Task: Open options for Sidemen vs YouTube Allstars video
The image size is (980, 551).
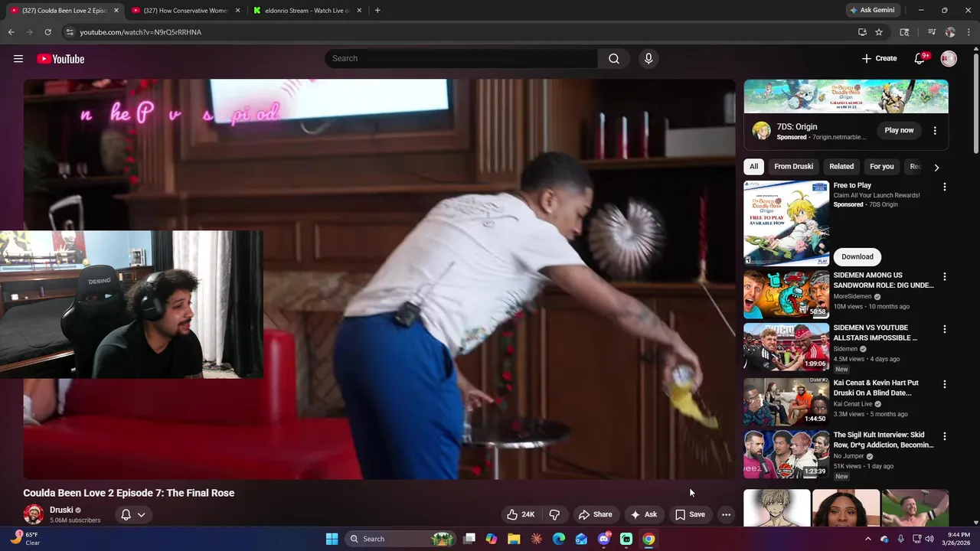Action: point(944,329)
